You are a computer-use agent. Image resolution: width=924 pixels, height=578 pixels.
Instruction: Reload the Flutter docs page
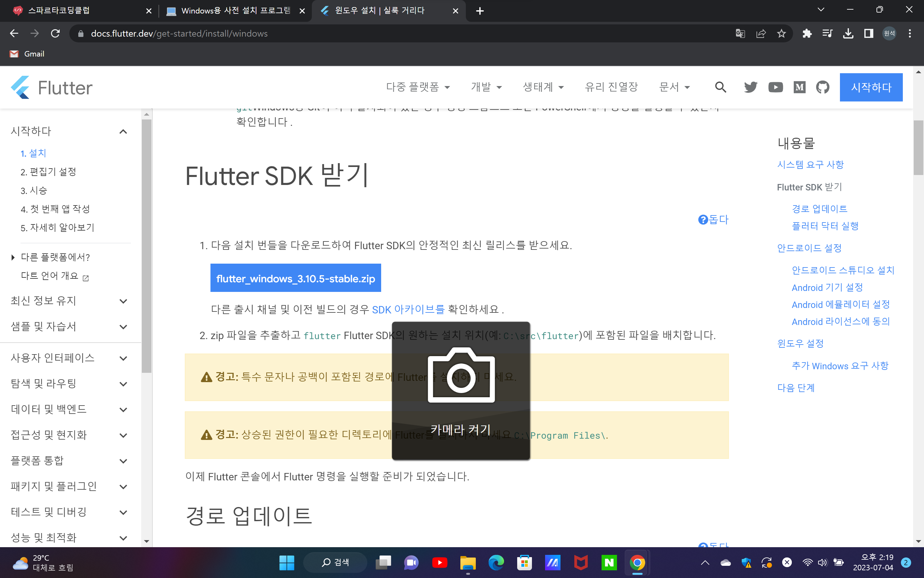coord(56,34)
